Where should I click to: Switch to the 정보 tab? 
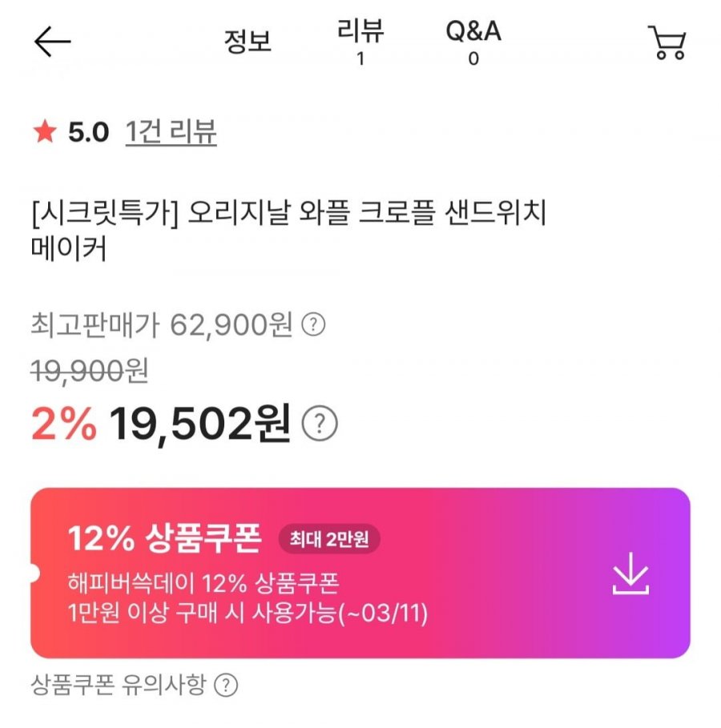click(247, 42)
